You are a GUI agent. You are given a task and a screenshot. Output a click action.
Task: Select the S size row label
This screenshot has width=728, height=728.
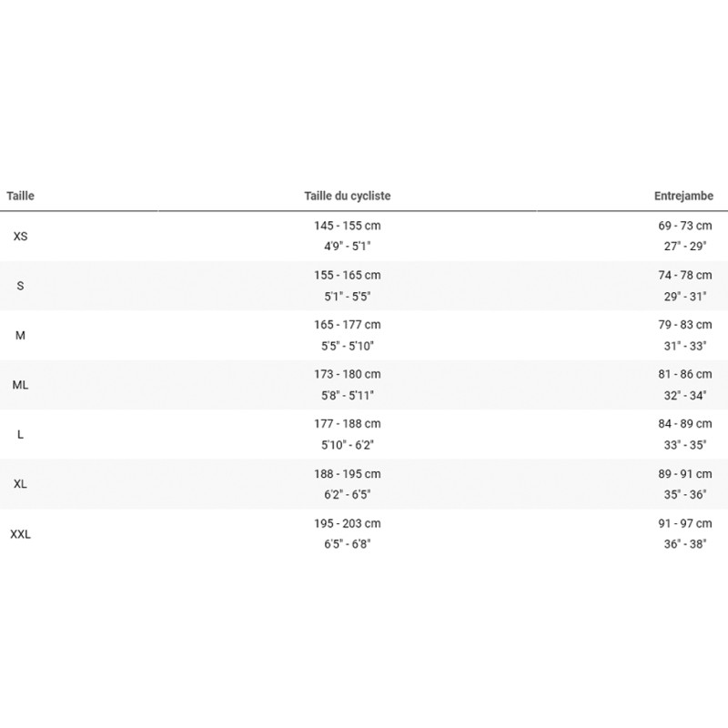[20, 286]
